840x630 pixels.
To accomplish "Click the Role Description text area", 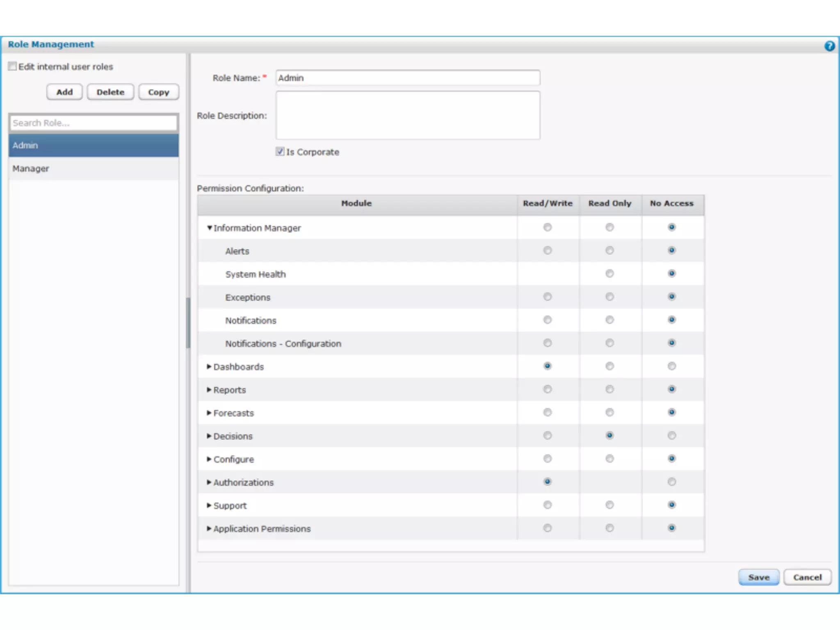I will [408, 115].
